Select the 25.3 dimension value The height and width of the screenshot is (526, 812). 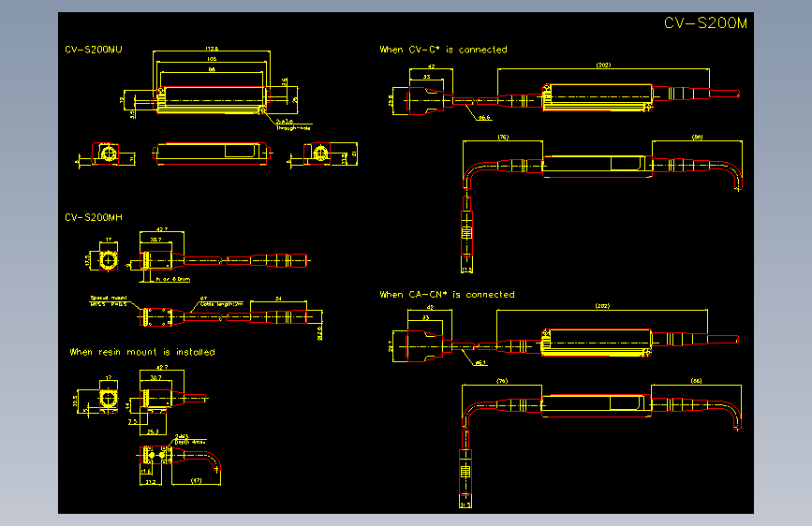coord(153,431)
